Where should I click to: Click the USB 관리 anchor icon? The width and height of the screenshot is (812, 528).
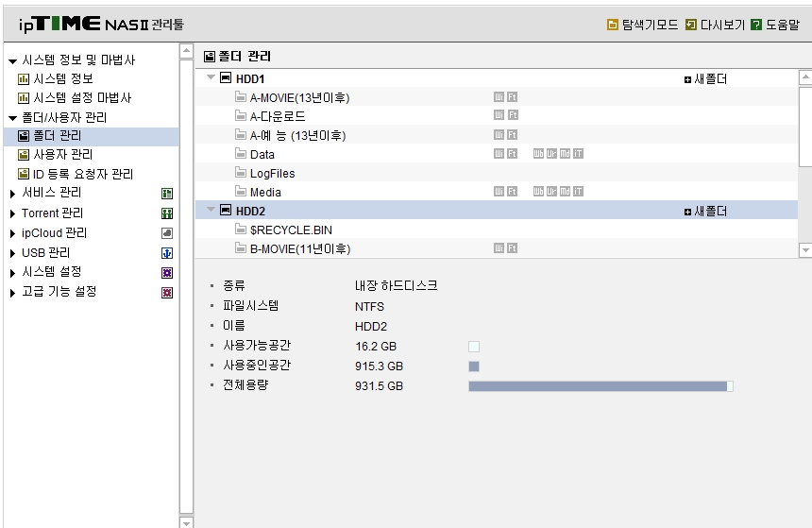[167, 253]
